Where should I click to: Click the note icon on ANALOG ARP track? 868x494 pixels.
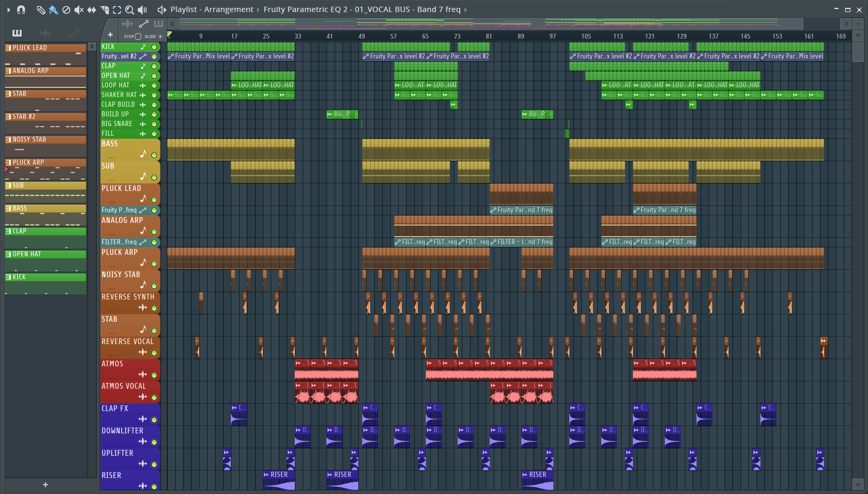tap(143, 231)
